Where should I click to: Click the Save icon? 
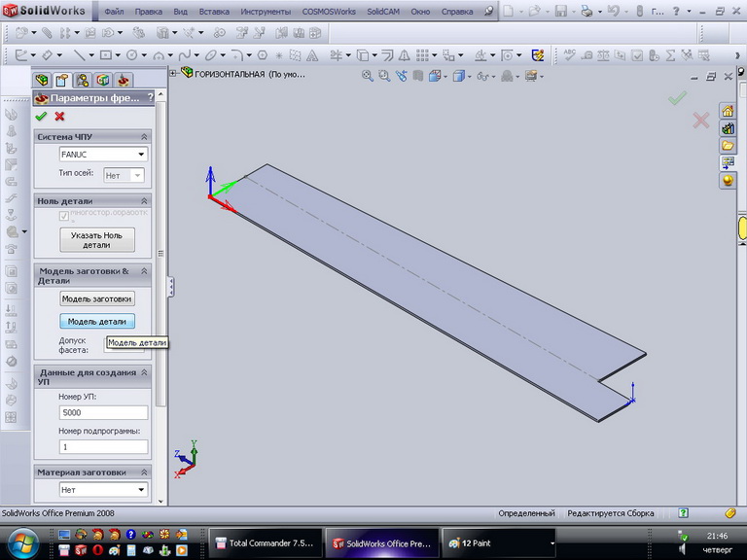pyautogui.click(x=560, y=11)
